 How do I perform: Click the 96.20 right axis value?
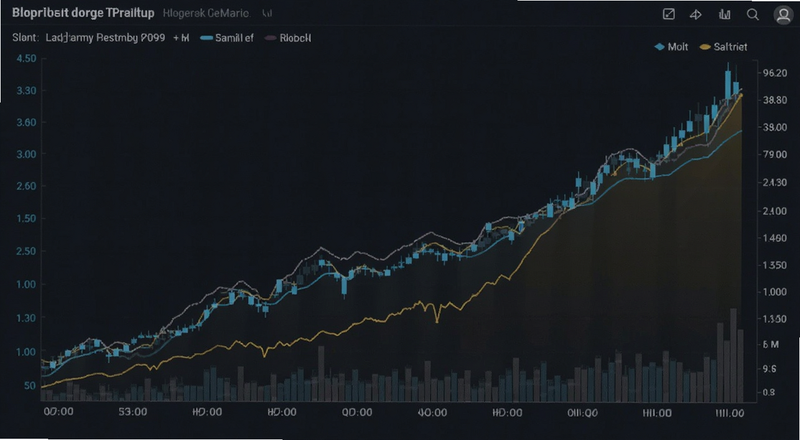pyautogui.click(x=776, y=73)
